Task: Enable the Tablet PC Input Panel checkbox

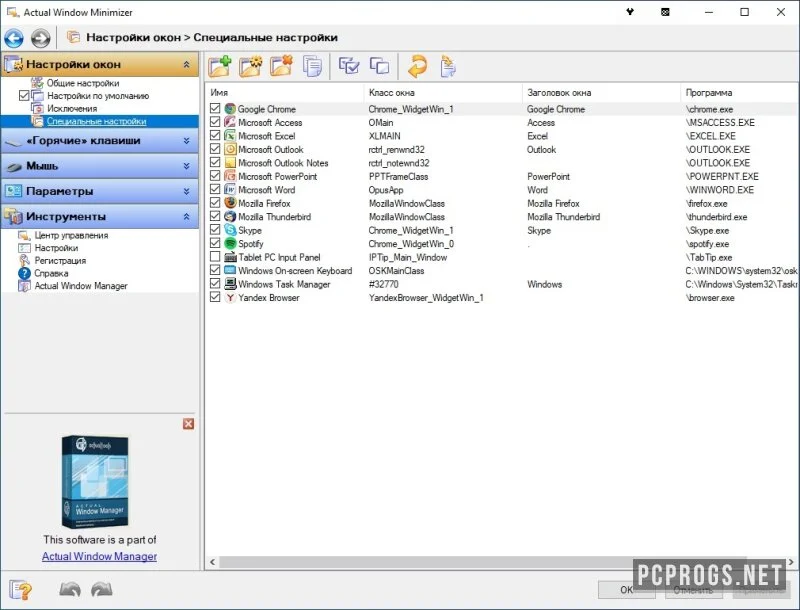Action: (x=215, y=257)
